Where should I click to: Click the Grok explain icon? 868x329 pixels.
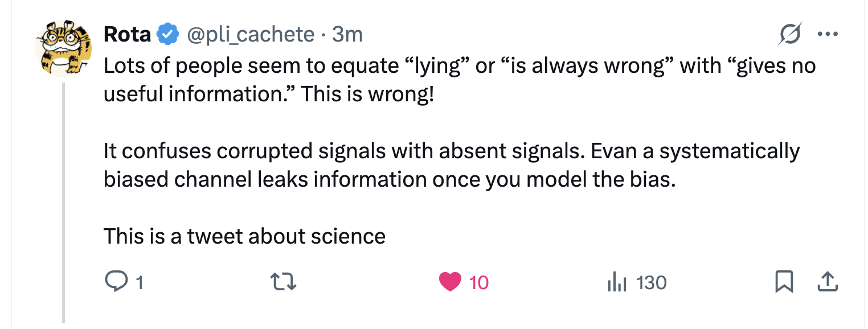tap(791, 35)
